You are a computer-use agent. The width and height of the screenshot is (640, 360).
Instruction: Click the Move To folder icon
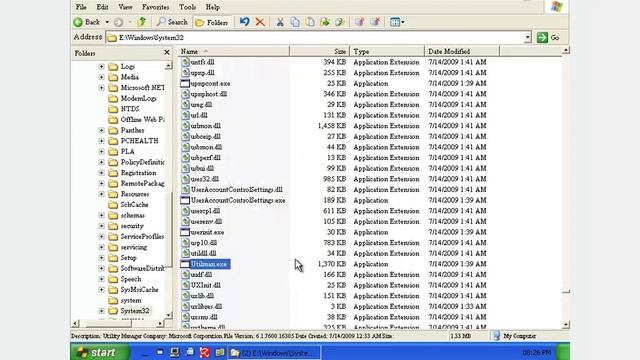click(325, 22)
